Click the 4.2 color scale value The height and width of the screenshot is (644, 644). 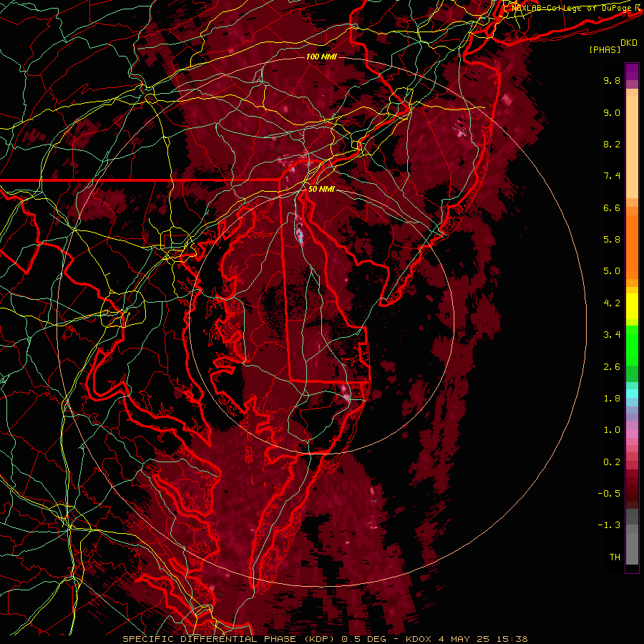click(612, 303)
